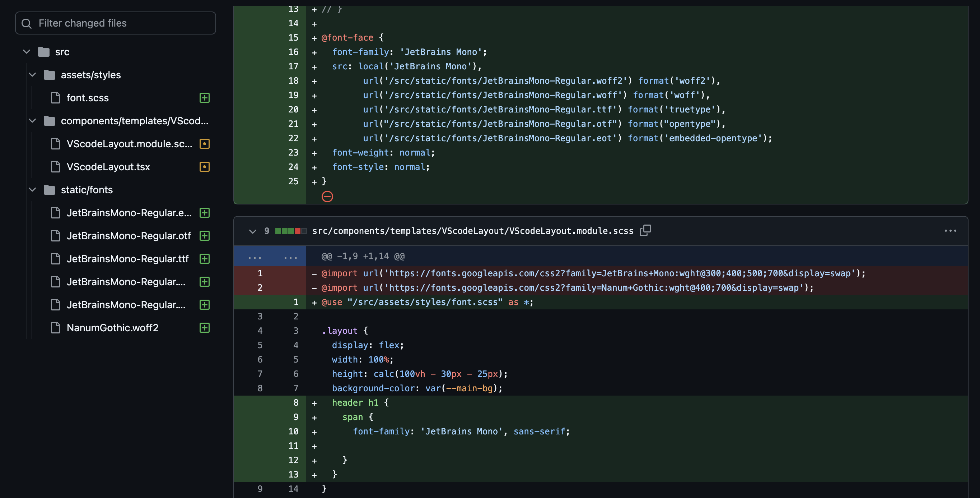The image size is (980, 498).
Task: Click the added-file badge next to font.scss
Action: click(x=205, y=98)
